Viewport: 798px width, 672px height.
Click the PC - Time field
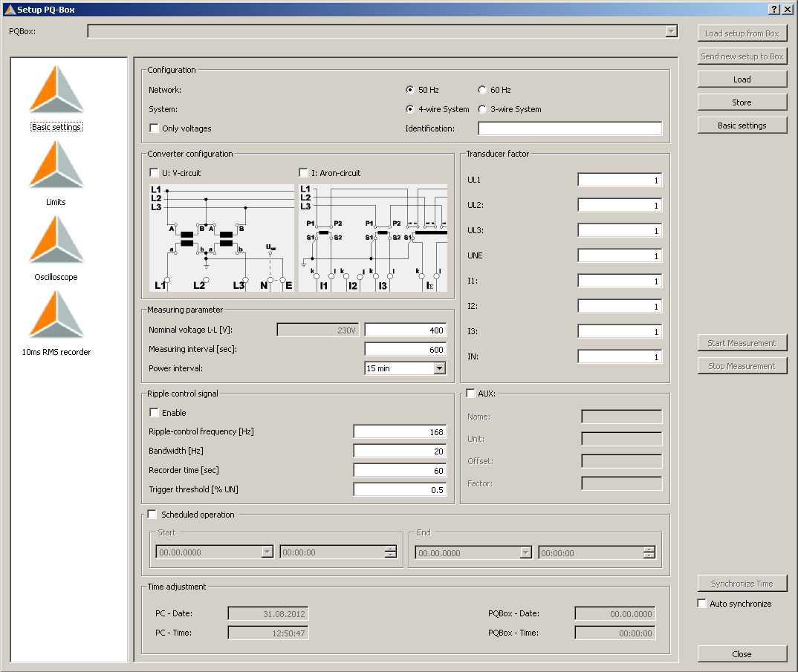click(268, 633)
